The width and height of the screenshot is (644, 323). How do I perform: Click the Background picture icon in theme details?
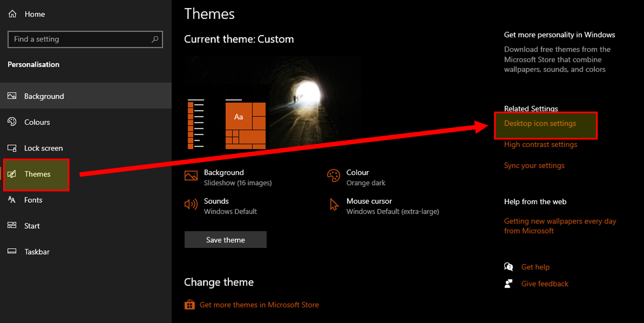191,175
